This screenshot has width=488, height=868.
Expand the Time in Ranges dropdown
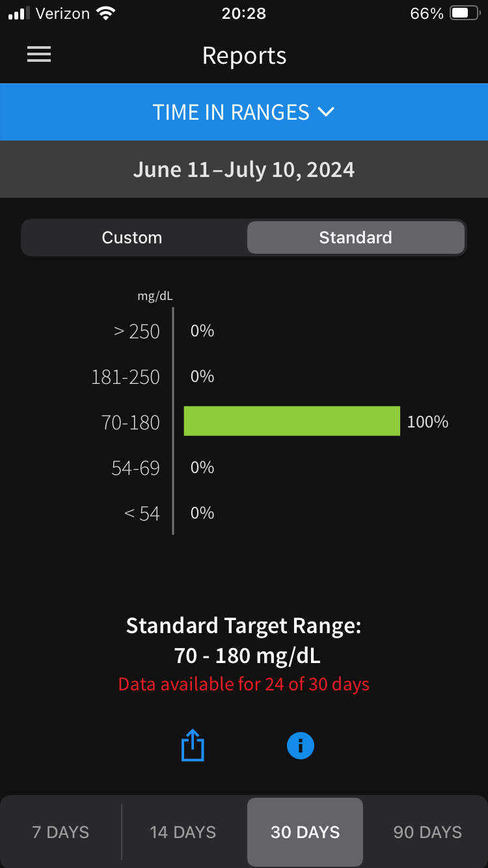(x=231, y=112)
